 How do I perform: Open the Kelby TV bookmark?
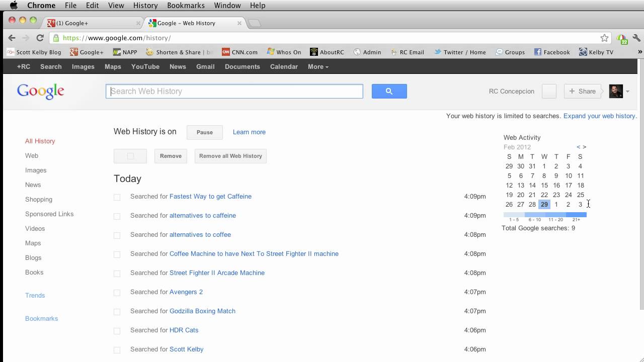pyautogui.click(x=596, y=52)
